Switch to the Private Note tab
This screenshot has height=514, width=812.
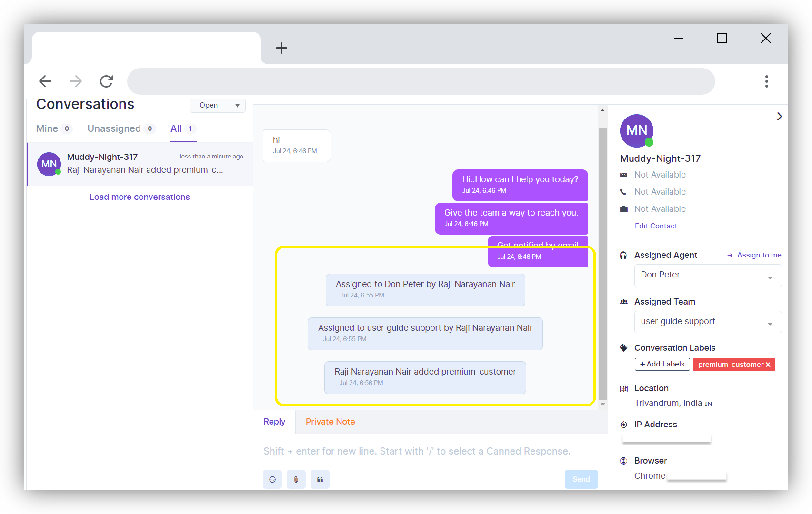[330, 422]
